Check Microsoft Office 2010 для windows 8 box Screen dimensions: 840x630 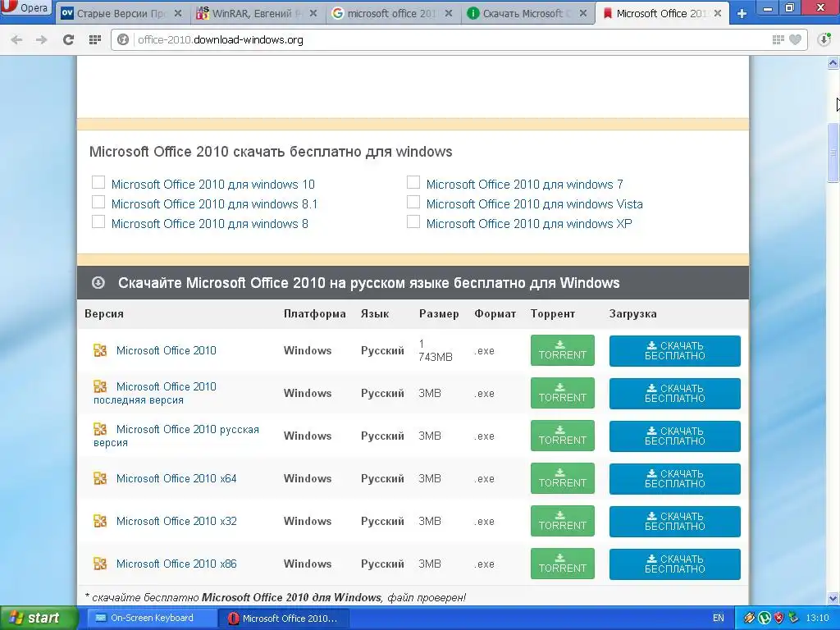[x=98, y=221]
